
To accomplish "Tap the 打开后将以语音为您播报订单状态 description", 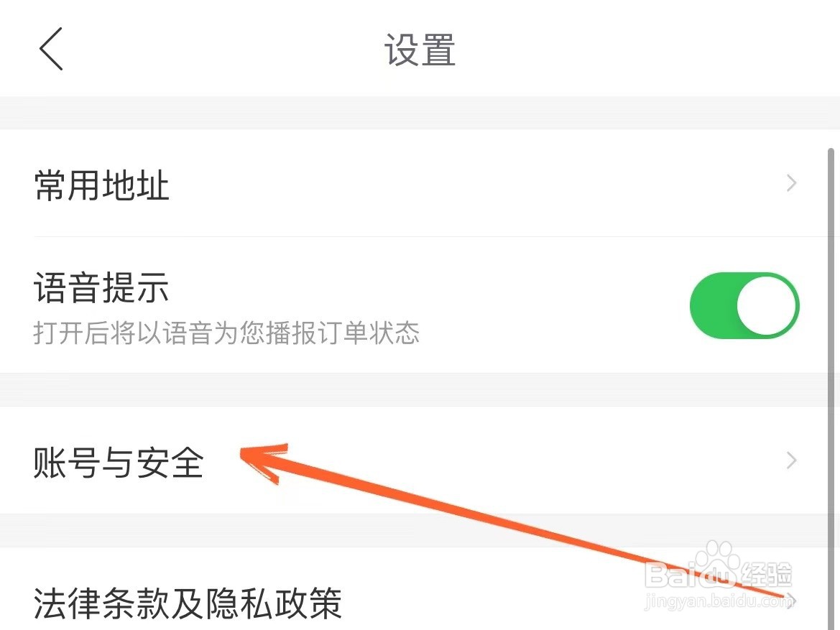I will click(x=226, y=333).
